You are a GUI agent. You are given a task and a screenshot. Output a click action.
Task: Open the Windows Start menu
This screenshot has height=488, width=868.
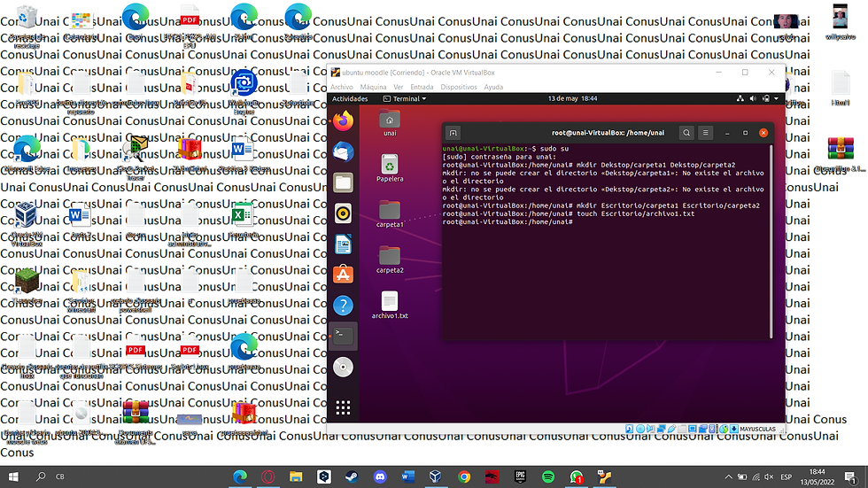(13, 476)
